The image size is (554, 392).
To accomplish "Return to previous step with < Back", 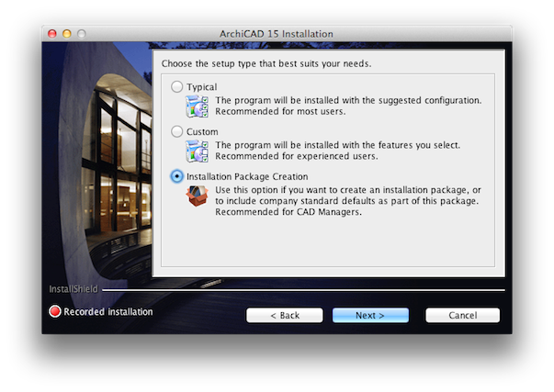I will pyautogui.click(x=285, y=315).
